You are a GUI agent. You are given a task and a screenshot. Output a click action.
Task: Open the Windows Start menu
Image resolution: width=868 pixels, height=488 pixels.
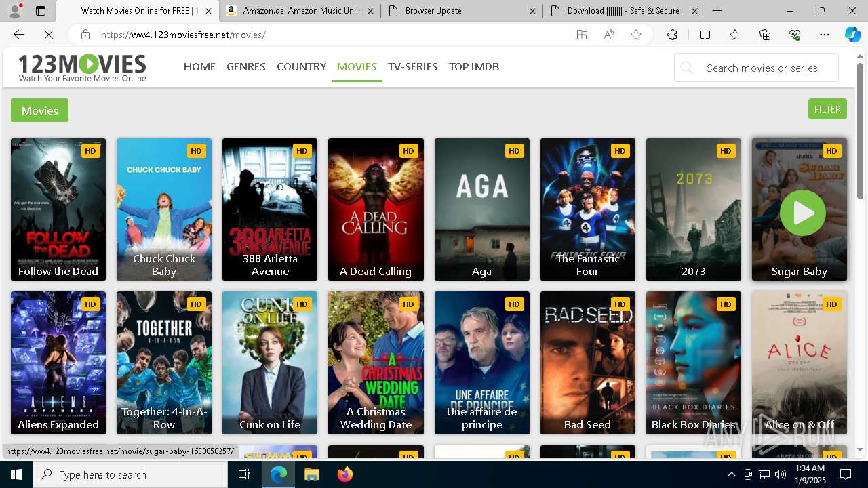[x=16, y=474]
